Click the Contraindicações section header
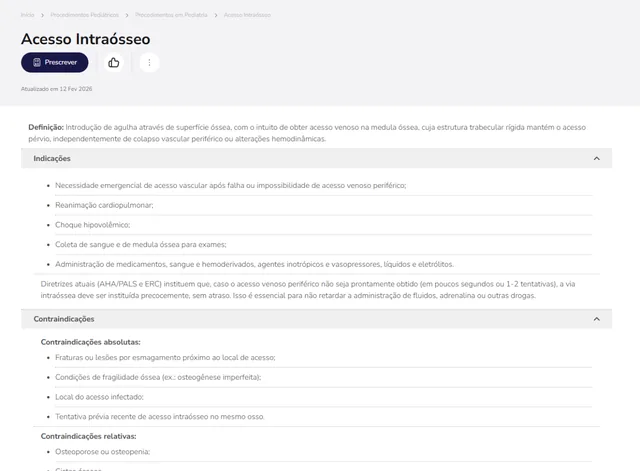 coord(316,319)
